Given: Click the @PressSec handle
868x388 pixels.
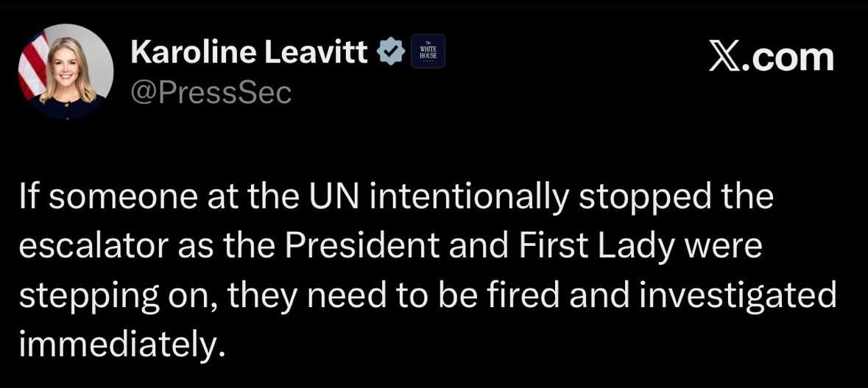Looking at the screenshot, I should tap(211, 93).
